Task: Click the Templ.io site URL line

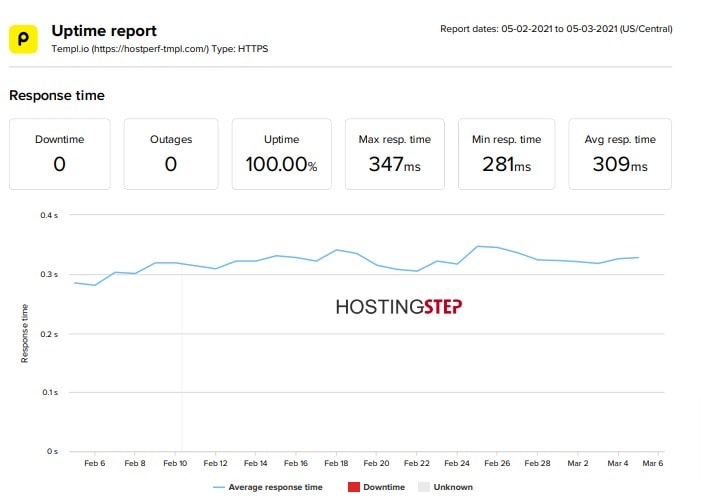Action: click(160, 49)
